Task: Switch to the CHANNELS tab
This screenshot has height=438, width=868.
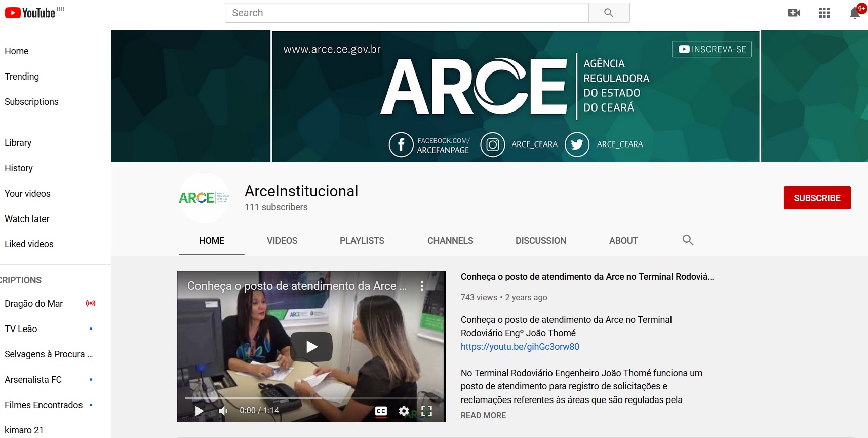Action: click(x=450, y=241)
